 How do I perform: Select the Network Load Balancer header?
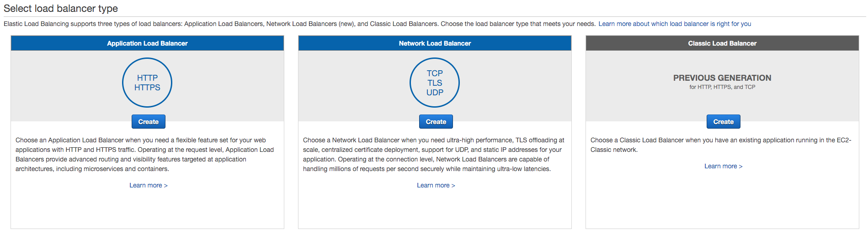(x=435, y=43)
